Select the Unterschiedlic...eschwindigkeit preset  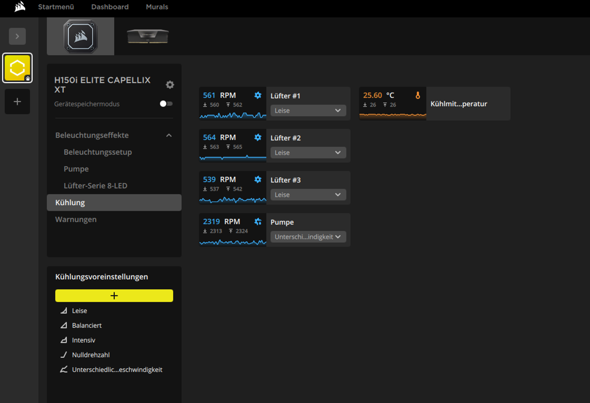tap(117, 370)
